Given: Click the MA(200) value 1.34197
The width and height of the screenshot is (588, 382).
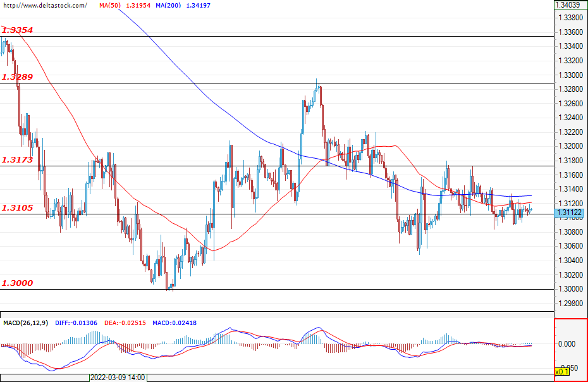Looking at the screenshot, I should click(199, 6).
